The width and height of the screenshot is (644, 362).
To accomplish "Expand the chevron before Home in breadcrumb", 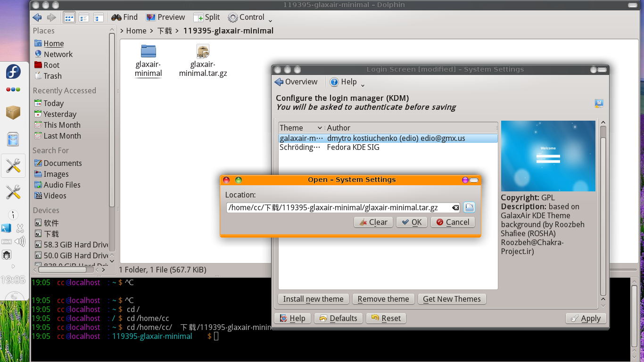I will pyautogui.click(x=122, y=31).
